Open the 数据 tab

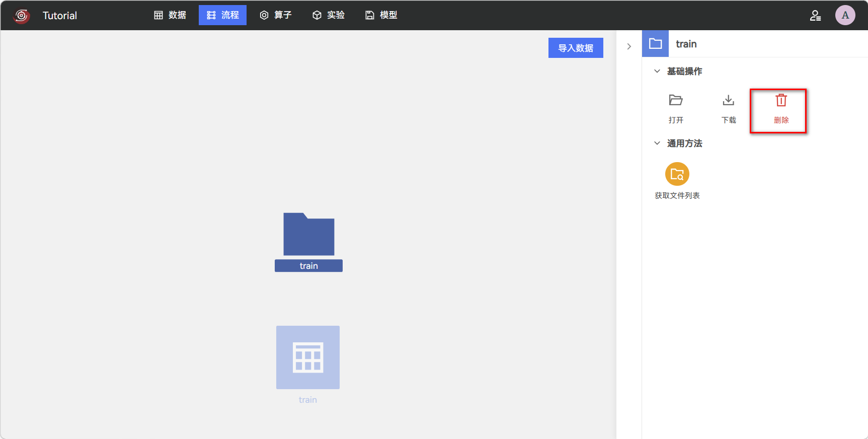pos(170,15)
